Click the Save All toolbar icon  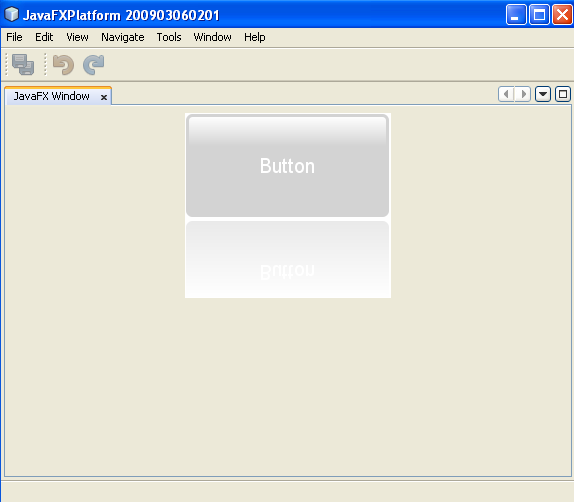point(23,65)
